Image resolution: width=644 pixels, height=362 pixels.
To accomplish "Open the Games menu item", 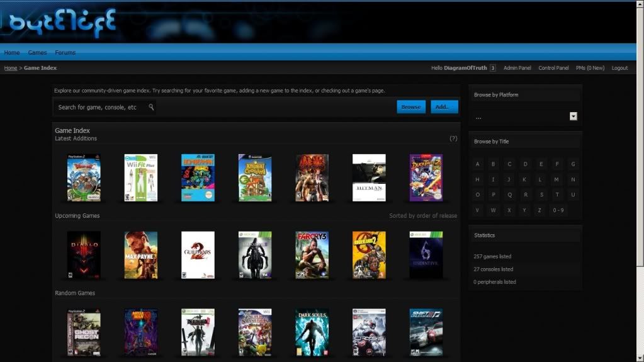I will coord(37,53).
